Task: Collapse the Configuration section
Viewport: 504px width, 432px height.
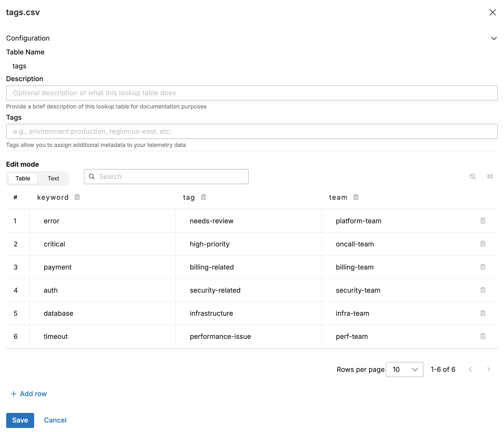Action: coord(494,38)
